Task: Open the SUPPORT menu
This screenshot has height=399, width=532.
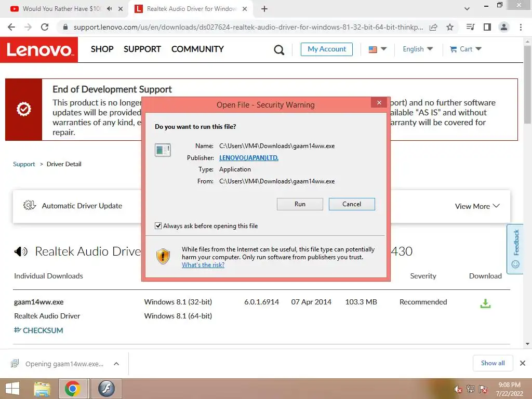Action: [142, 49]
